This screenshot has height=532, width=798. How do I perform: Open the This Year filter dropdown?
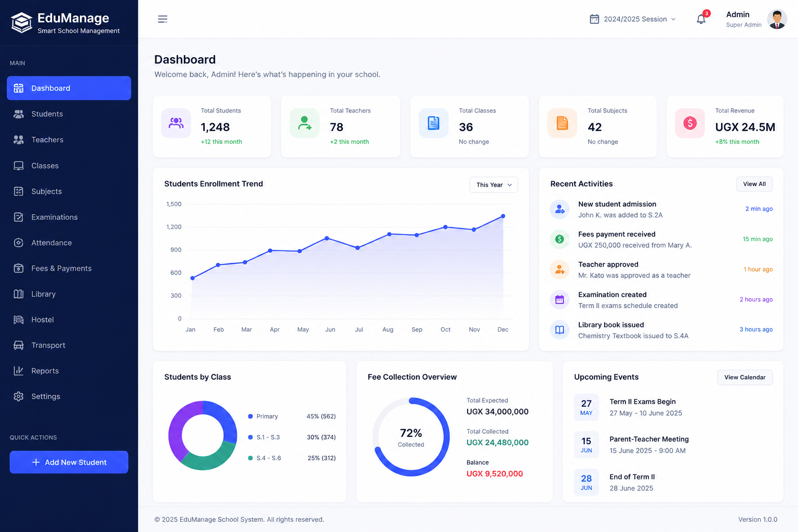(494, 185)
